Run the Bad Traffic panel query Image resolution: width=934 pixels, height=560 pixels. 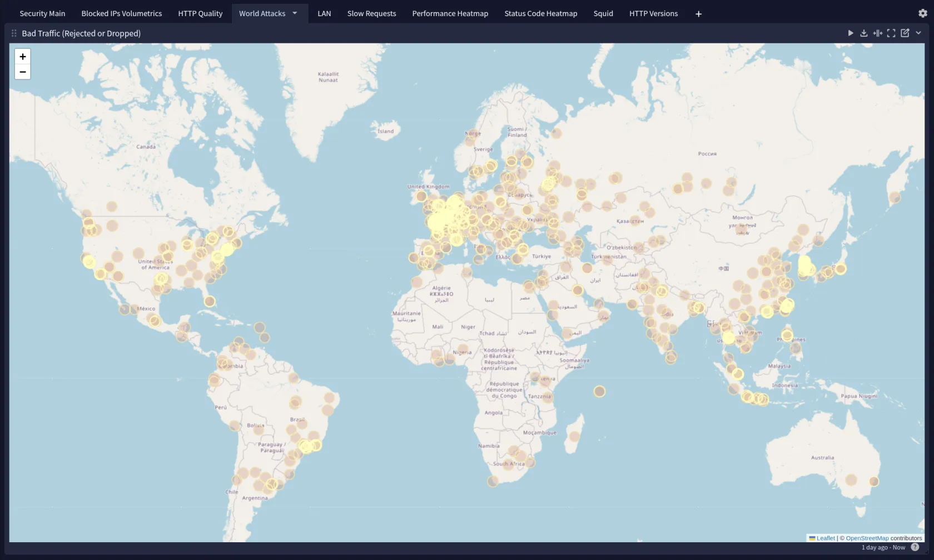[x=850, y=33]
